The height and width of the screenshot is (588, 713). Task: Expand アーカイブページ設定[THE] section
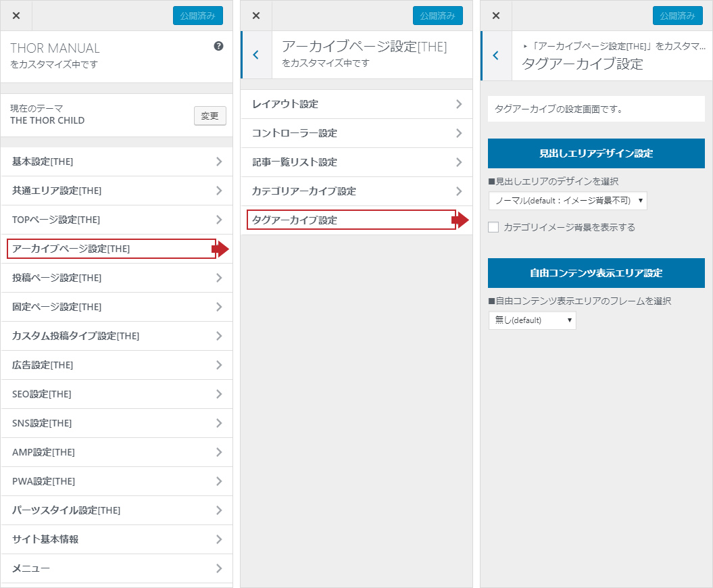(x=112, y=249)
